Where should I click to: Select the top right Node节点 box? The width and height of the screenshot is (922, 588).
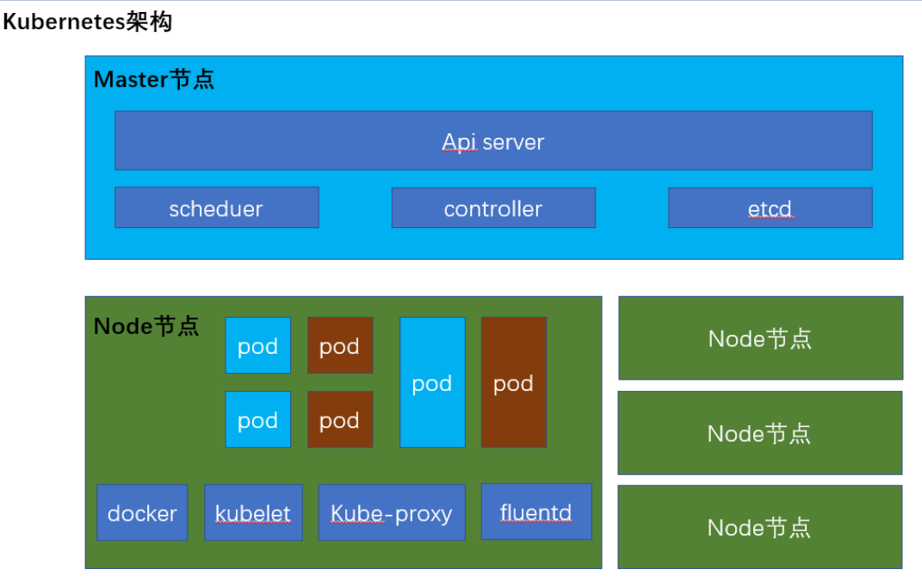click(x=760, y=338)
